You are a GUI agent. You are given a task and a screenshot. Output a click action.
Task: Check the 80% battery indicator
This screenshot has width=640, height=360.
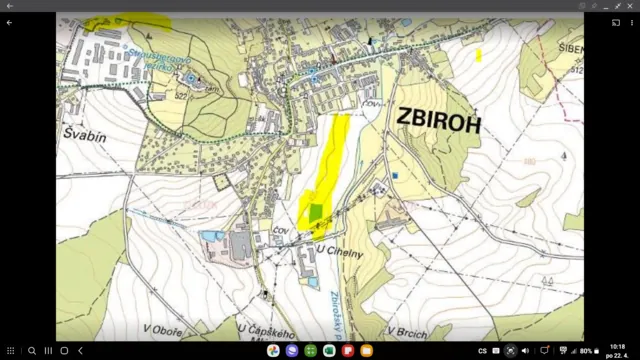click(x=589, y=351)
